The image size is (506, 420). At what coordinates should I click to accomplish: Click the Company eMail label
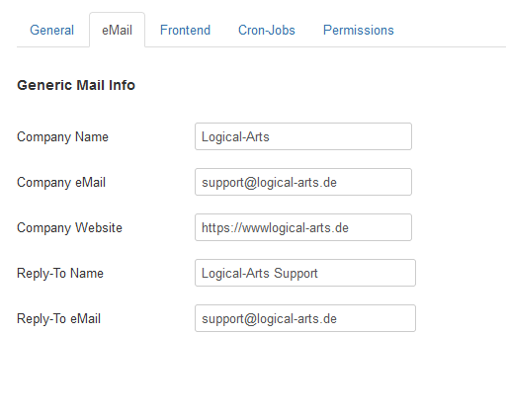coord(61,182)
